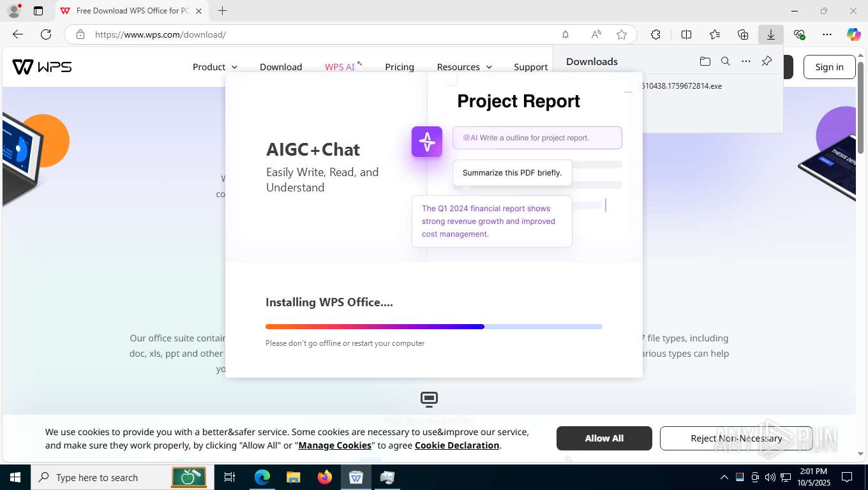Click the installer progress bar

pyautogui.click(x=434, y=327)
